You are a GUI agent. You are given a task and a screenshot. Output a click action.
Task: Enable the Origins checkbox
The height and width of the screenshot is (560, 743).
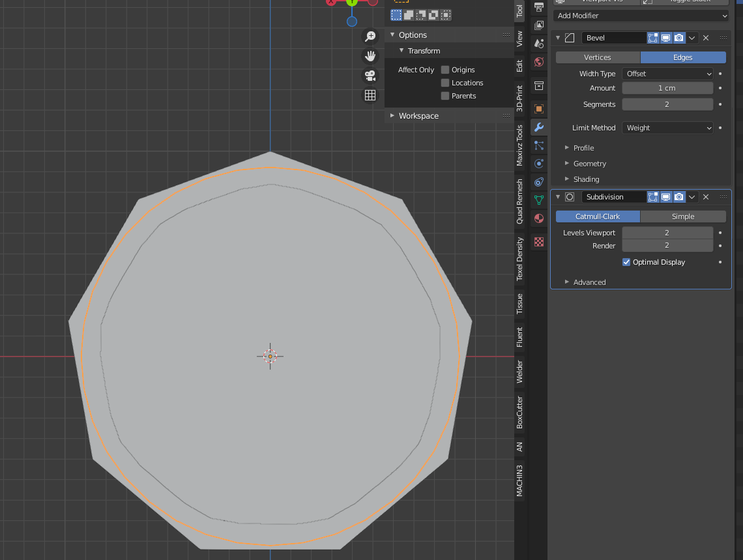pyautogui.click(x=445, y=70)
